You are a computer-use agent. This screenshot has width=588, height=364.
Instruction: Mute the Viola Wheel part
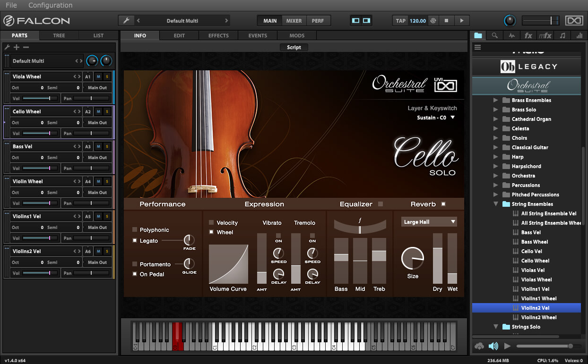[x=99, y=76]
